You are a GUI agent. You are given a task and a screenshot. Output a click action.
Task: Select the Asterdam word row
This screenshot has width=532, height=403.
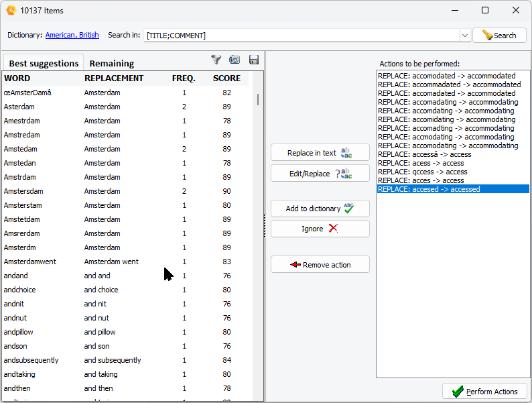tap(125, 107)
